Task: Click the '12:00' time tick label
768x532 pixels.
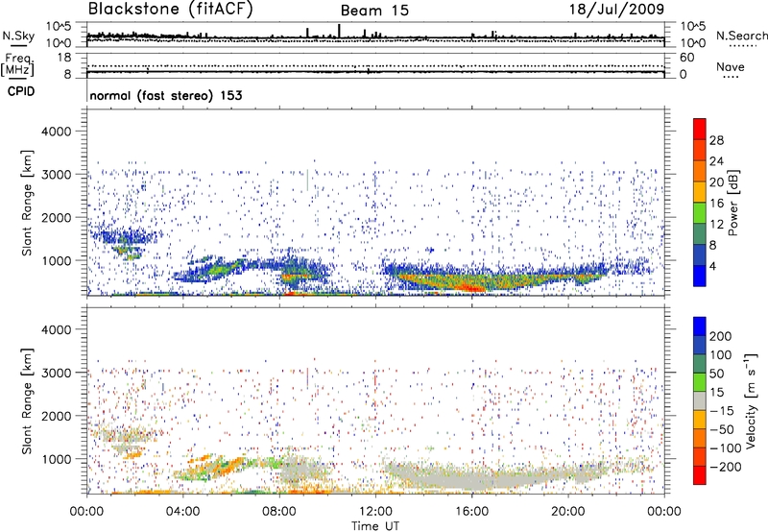Action: [375, 512]
